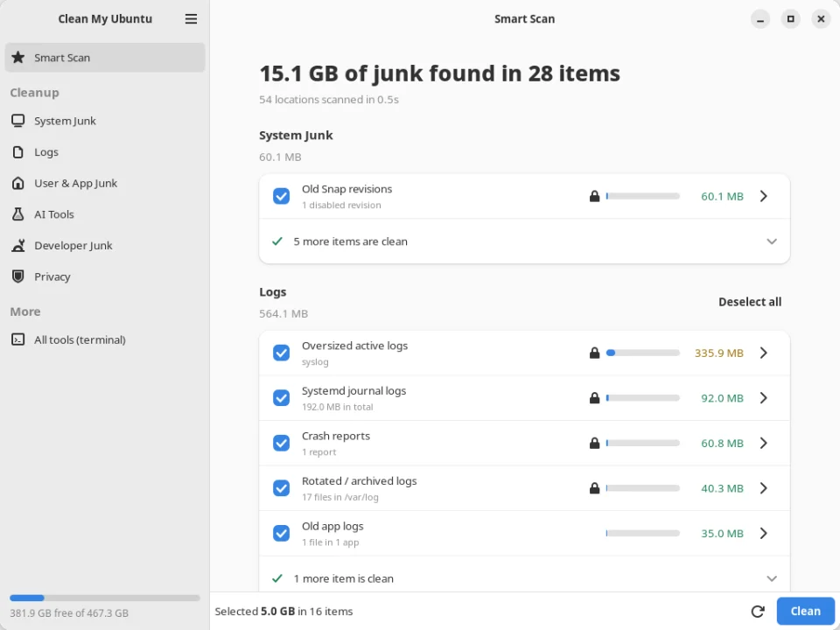Viewport: 840px width, 630px height.
Task: Select the AI Tools flask icon
Action: pos(17,214)
